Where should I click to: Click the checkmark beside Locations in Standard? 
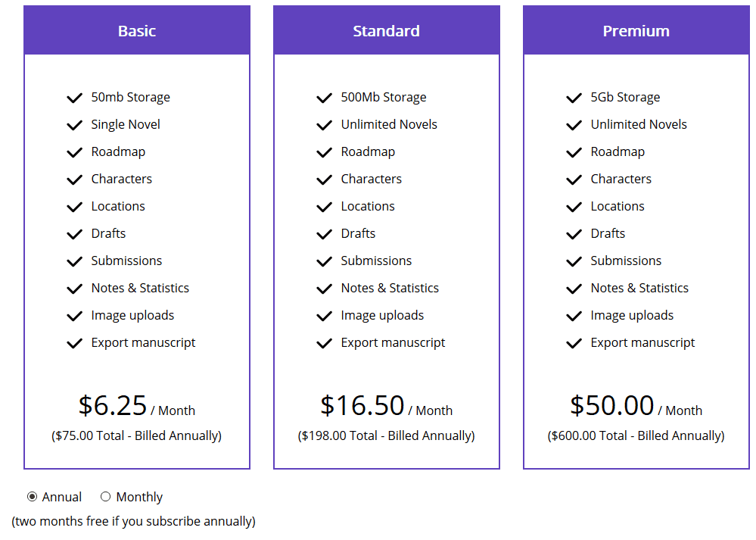click(324, 206)
